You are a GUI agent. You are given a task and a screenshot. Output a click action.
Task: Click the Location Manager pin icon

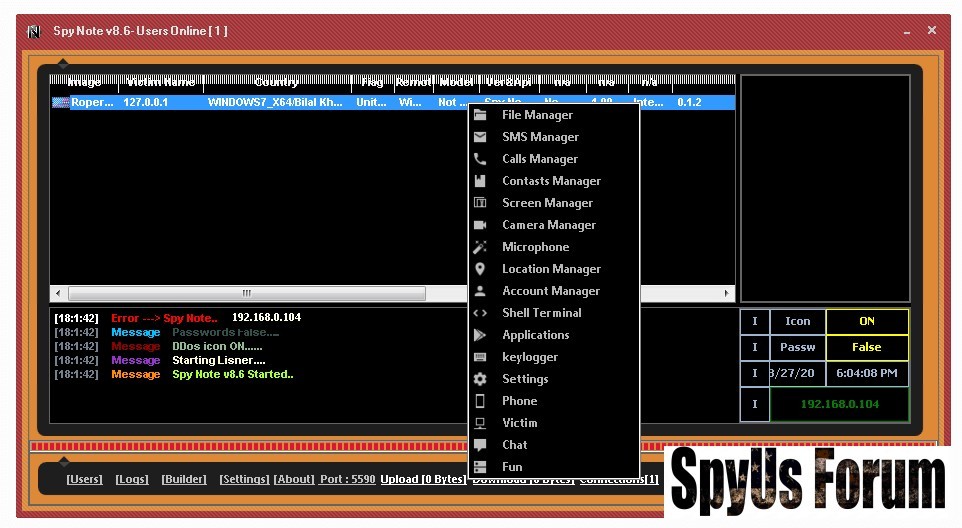(480, 269)
